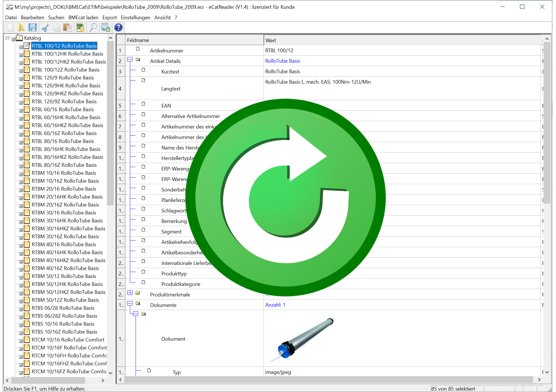Open a file with the yellow folder icon

pyautogui.click(x=21, y=28)
